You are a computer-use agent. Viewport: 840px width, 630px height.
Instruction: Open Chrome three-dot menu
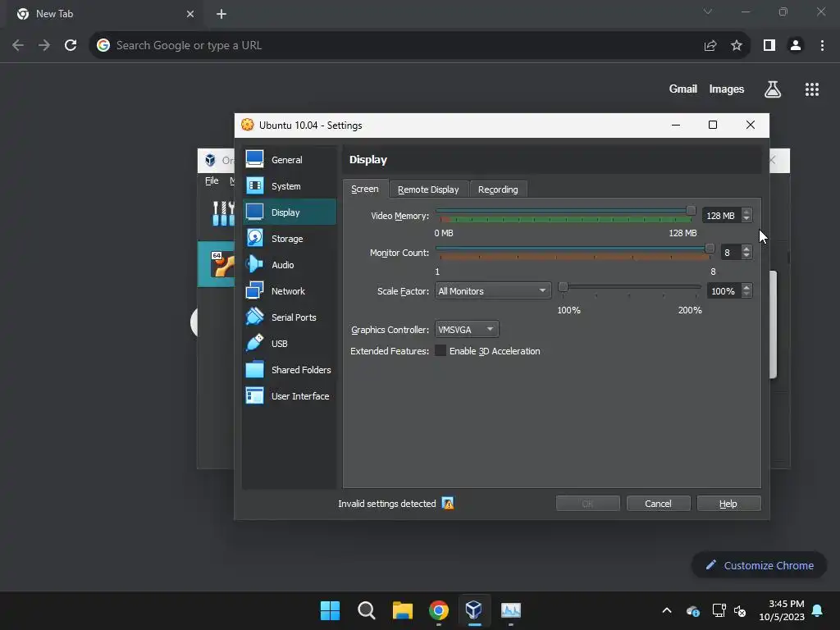822,46
